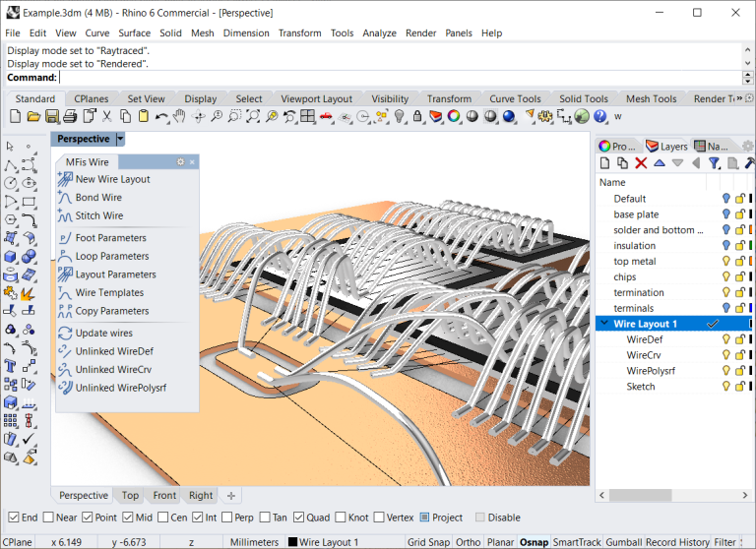Image resolution: width=756 pixels, height=549 pixels.
Task: Switch to the Solid Tools toolbar tab
Action: point(584,98)
